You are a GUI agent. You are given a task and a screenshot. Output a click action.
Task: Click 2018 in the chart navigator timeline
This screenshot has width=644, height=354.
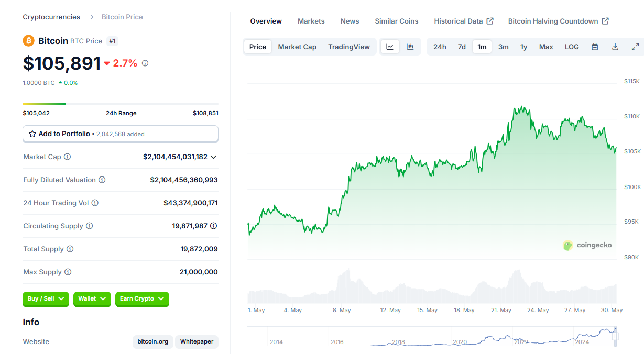pos(398,342)
